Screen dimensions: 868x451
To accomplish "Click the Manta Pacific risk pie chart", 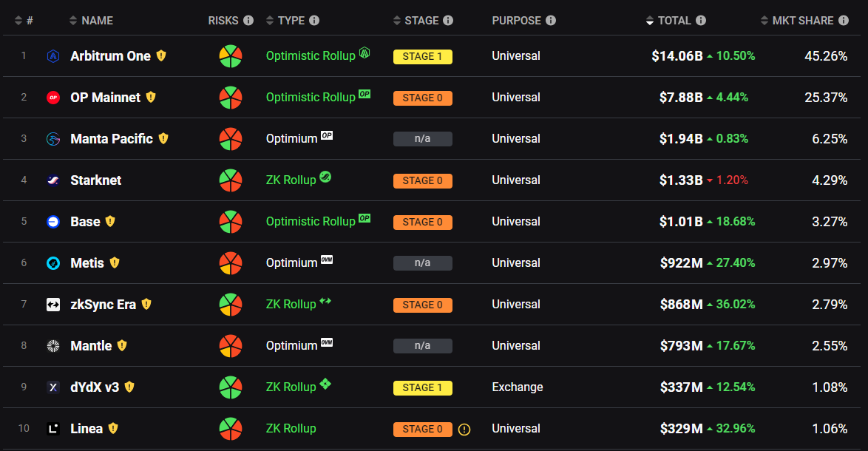I will tap(231, 139).
